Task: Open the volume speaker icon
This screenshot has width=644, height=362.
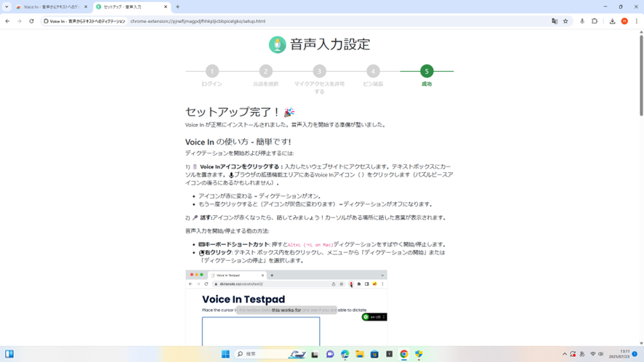Action: pos(601,354)
